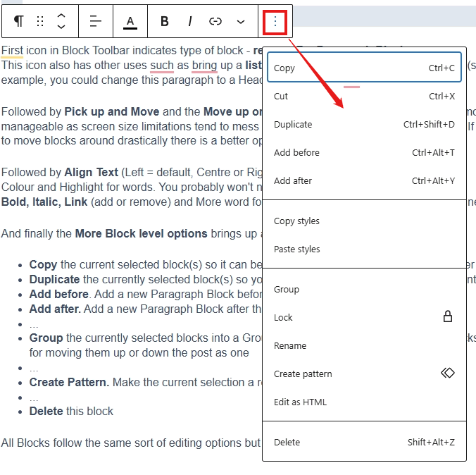Toggle Italic formatting in toolbar
476x475 pixels.
coord(190,21)
